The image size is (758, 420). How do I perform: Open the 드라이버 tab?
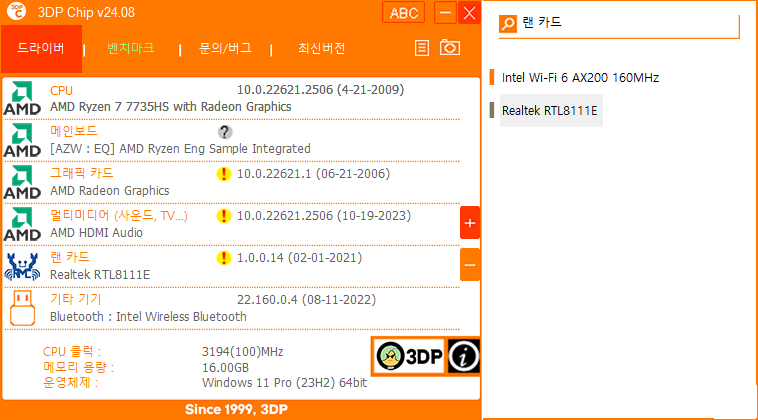coord(41,48)
